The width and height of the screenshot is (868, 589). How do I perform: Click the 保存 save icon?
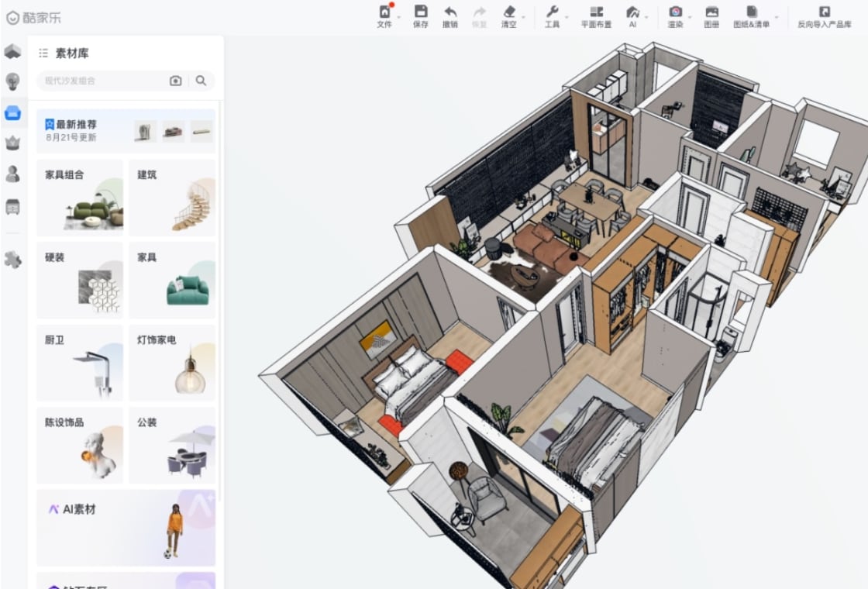[x=421, y=12]
